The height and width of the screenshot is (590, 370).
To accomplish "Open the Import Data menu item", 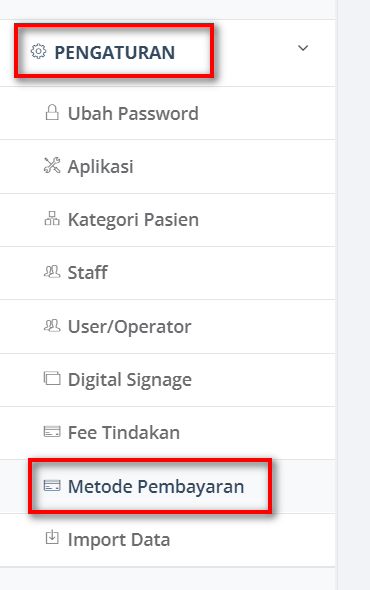I will pos(167,540).
